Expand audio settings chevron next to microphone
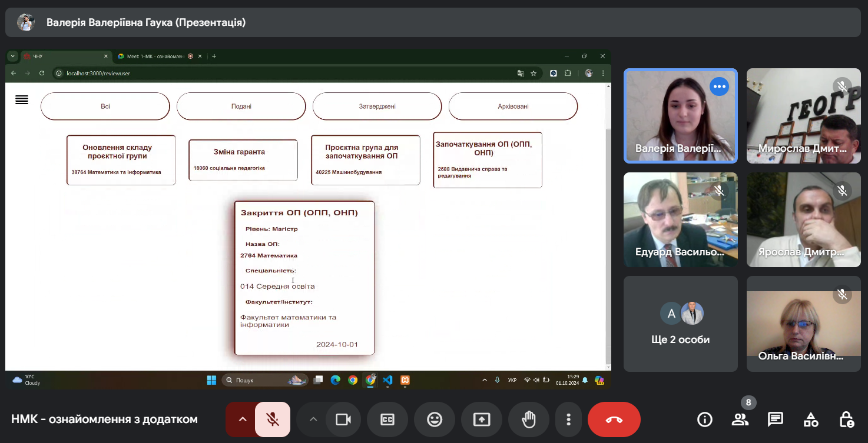The image size is (868, 443). (x=241, y=419)
